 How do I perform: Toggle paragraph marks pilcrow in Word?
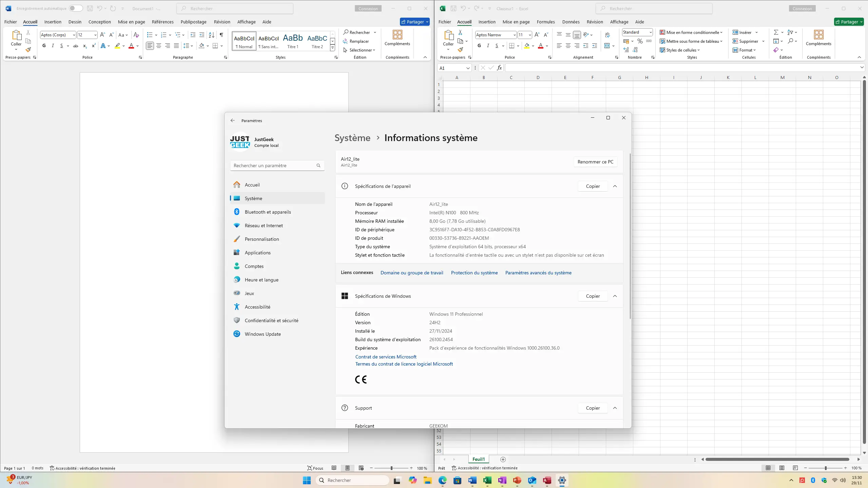[x=221, y=35]
